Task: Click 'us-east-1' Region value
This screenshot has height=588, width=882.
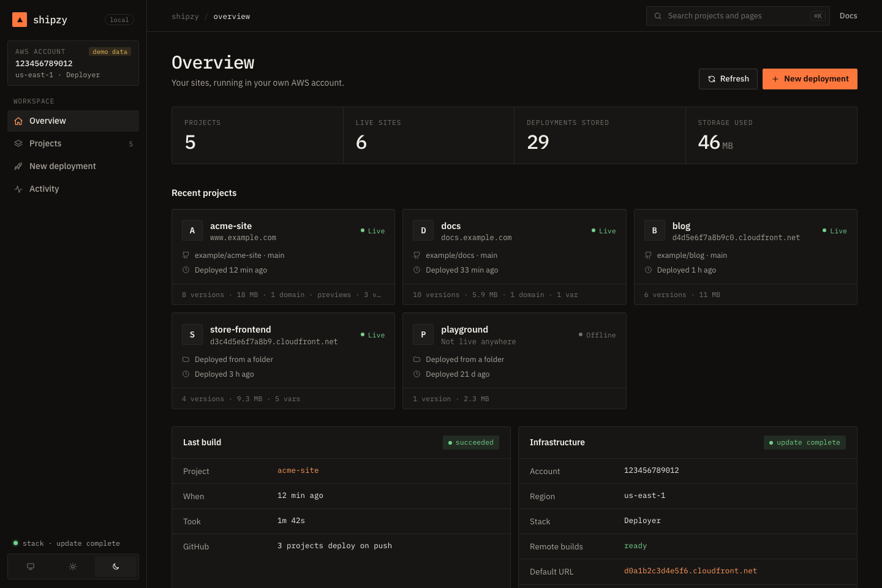Action: coord(644,496)
